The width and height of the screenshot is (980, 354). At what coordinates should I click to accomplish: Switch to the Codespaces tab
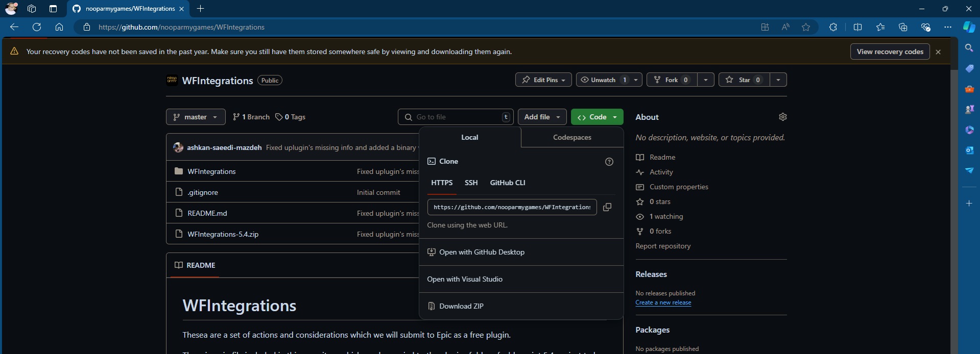pos(572,137)
